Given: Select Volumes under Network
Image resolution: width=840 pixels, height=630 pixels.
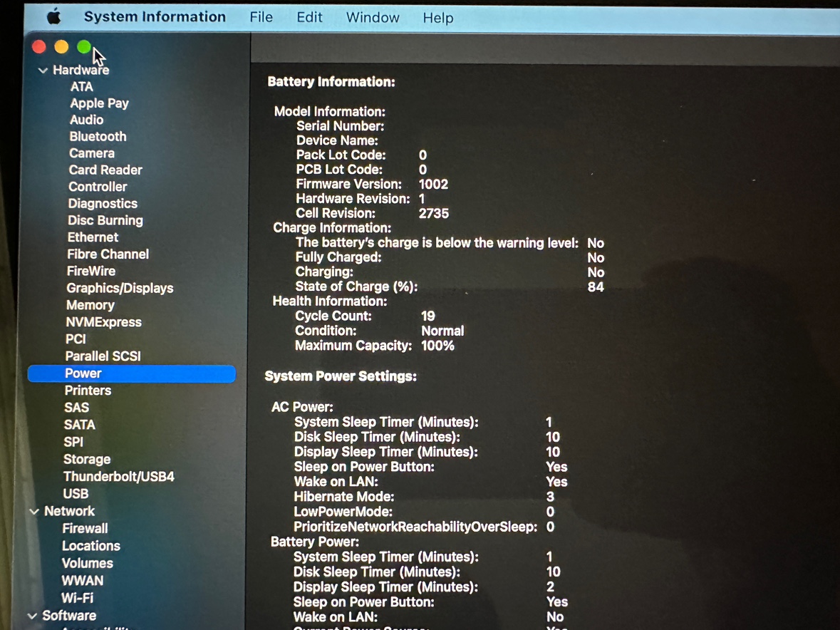Looking at the screenshot, I should coord(88,564).
